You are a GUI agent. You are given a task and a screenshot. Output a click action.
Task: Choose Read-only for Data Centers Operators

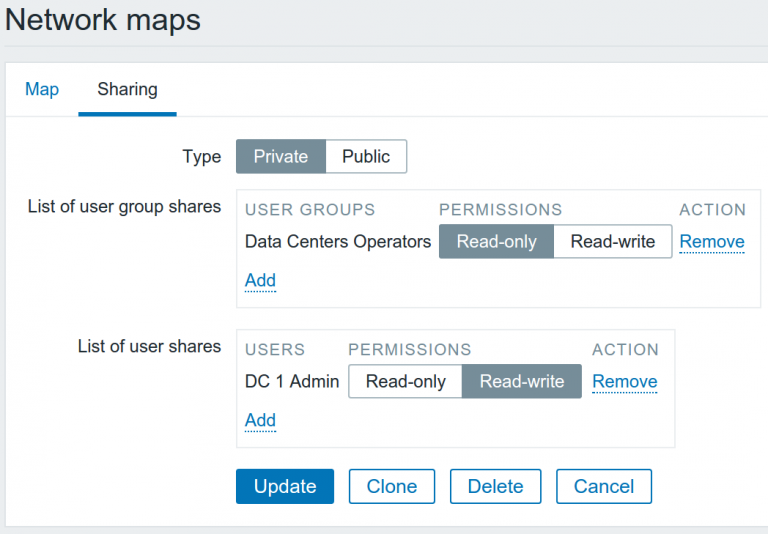(x=496, y=242)
